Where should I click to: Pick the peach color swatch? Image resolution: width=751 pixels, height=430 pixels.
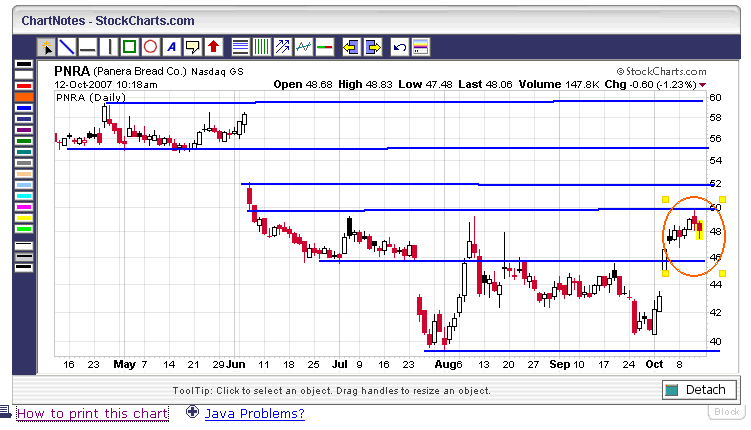[24, 174]
